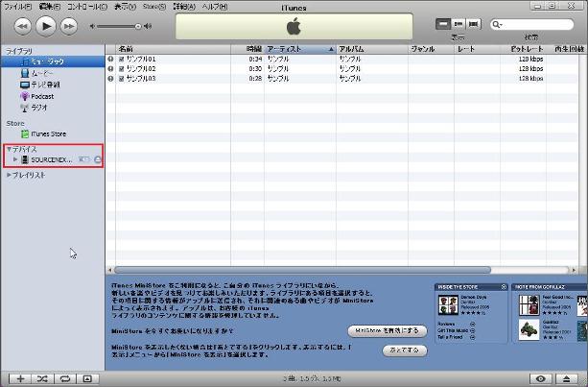Click the Apple logo status display
The height and width of the screenshot is (387, 588).
tap(294, 27)
